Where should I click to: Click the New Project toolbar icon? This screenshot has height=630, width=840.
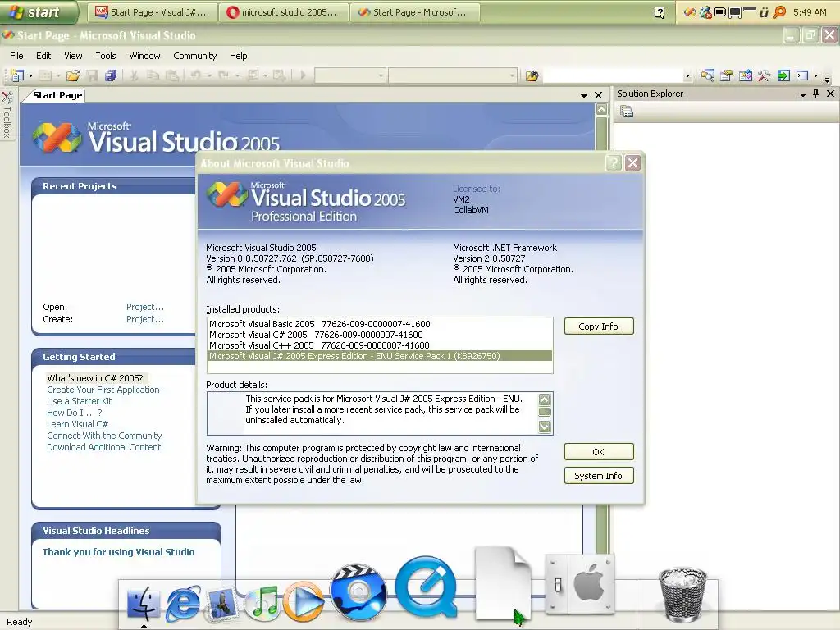(x=18, y=75)
